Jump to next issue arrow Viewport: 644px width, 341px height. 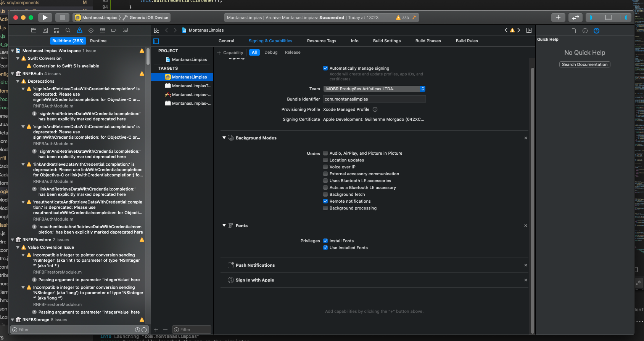point(518,30)
